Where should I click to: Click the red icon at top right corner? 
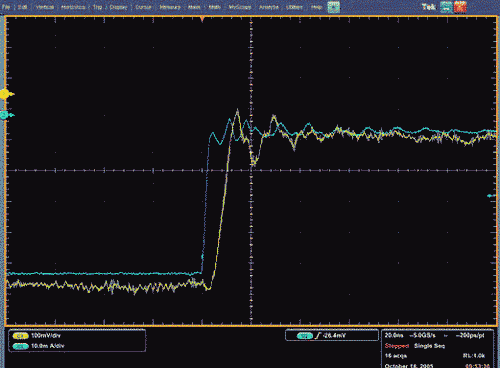point(460,7)
